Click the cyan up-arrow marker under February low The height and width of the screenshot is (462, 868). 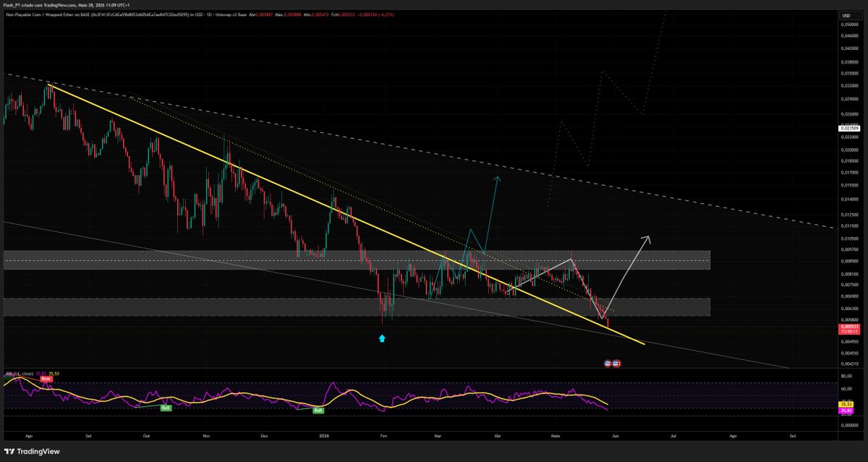(382, 338)
